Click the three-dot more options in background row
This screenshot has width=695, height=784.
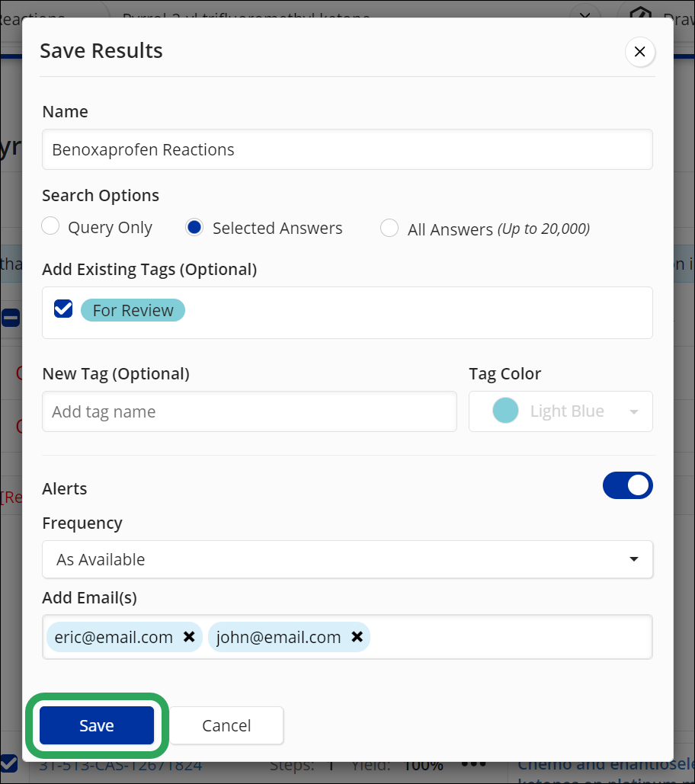click(x=474, y=763)
